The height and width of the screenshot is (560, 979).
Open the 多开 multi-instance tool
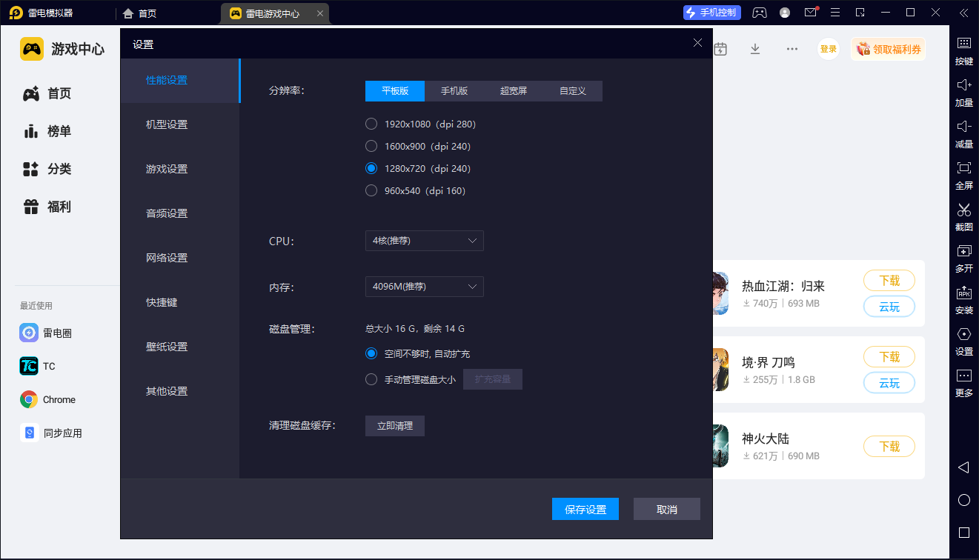[x=963, y=258]
